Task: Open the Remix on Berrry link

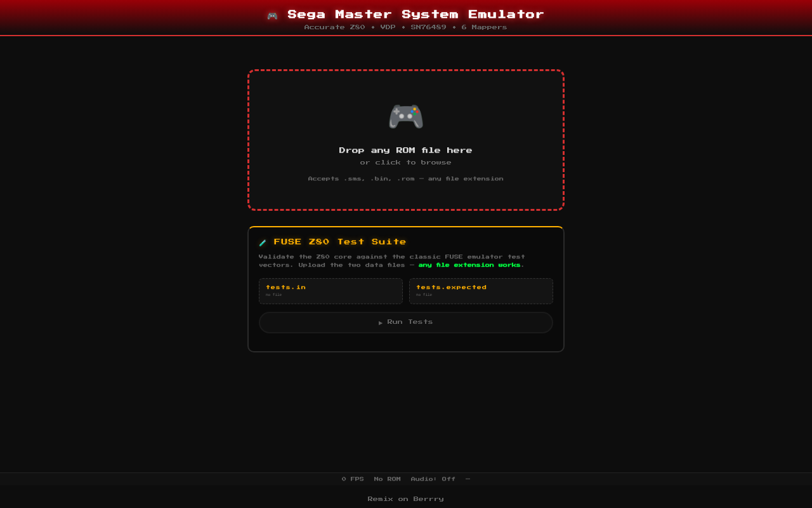Action: pyautogui.click(x=406, y=499)
